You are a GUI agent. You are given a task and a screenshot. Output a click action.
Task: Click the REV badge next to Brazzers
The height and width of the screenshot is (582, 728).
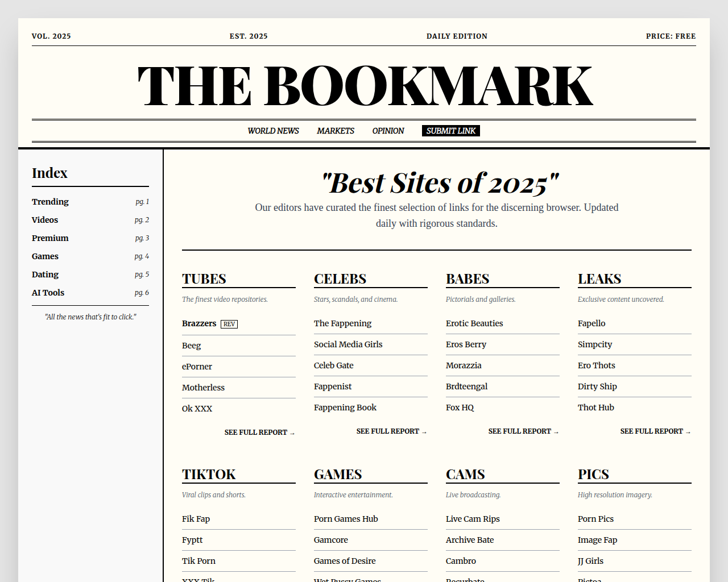(x=229, y=324)
